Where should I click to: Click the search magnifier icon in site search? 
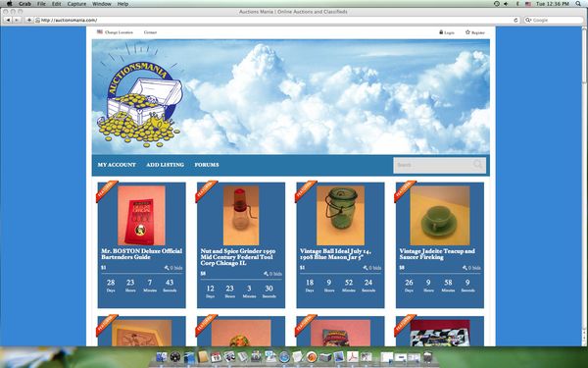(x=478, y=165)
